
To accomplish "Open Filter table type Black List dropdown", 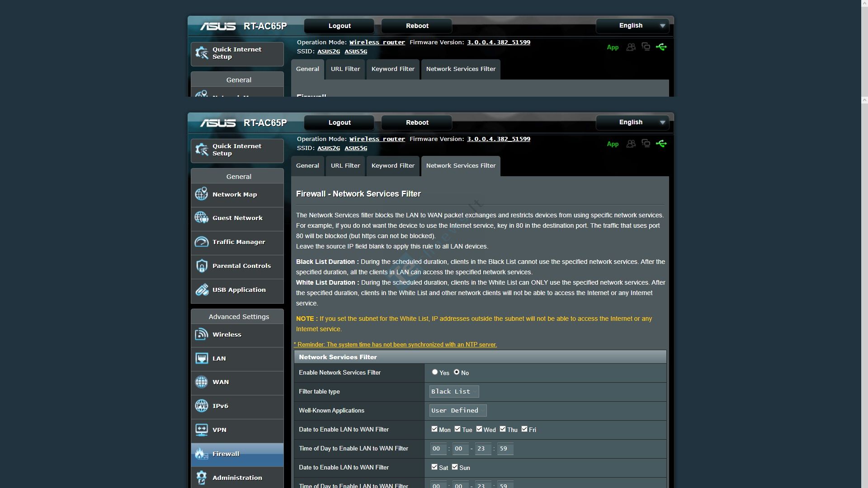I will tap(454, 391).
